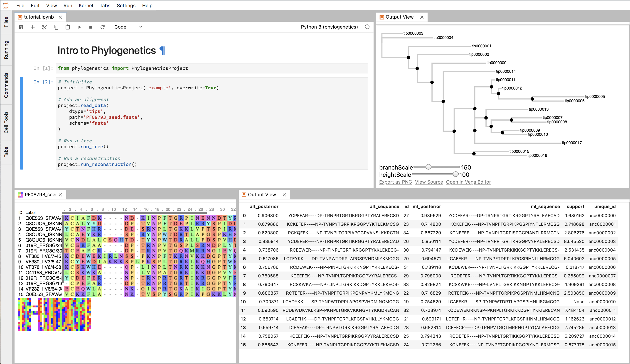This screenshot has width=630, height=364.
Task: Cut selected cell with scissors icon
Action: point(44,27)
